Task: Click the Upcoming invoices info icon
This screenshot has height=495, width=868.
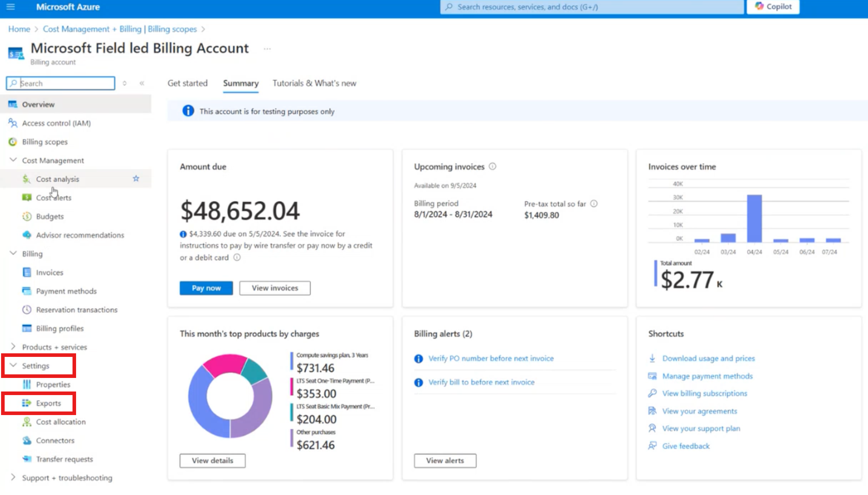Action: (x=492, y=166)
